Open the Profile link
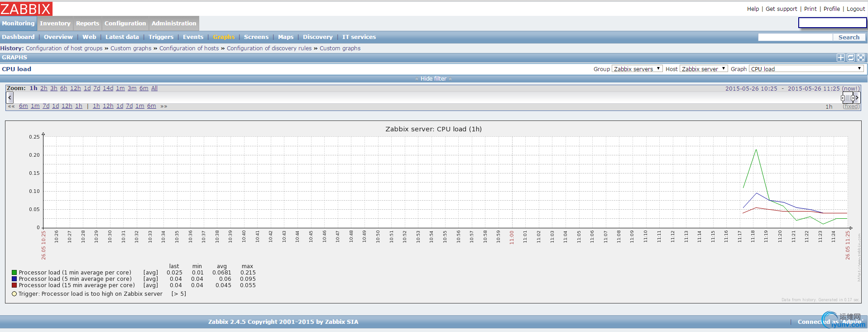 point(832,9)
